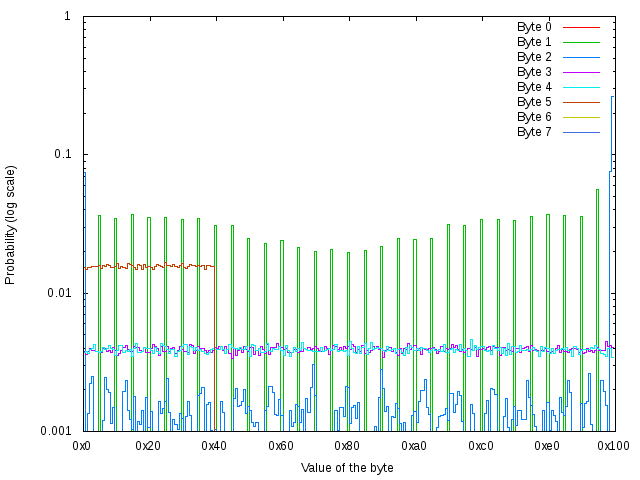Toggle the Byte 1 legend entry
The width and height of the screenshot is (640, 480).
point(534,42)
